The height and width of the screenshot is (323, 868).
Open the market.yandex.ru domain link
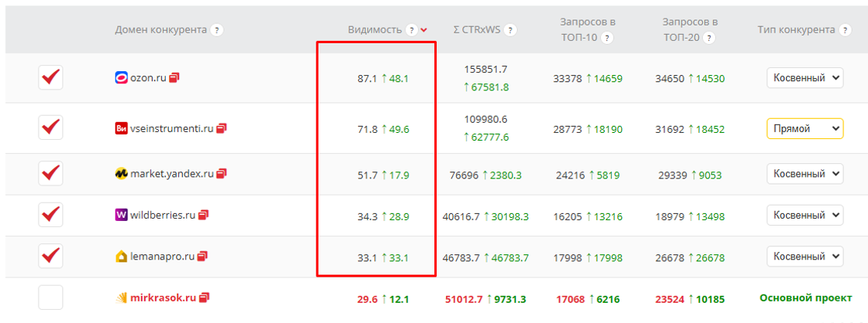coord(172,174)
